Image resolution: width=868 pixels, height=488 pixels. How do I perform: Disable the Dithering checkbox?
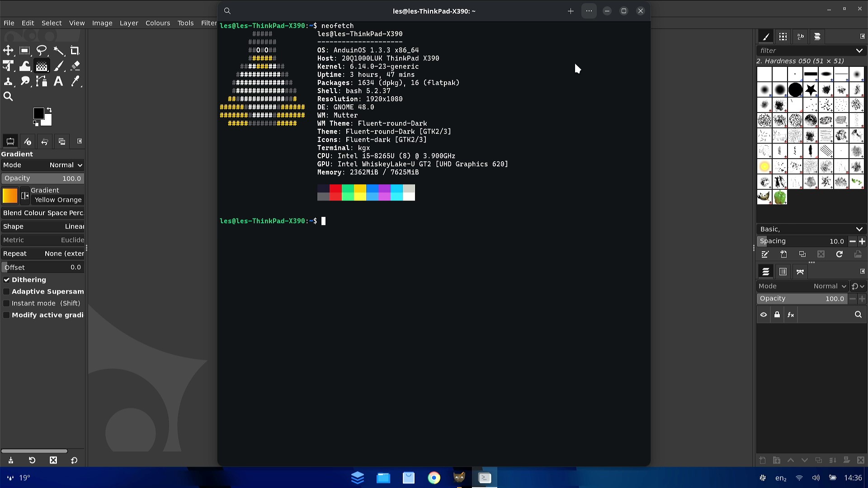click(6, 280)
